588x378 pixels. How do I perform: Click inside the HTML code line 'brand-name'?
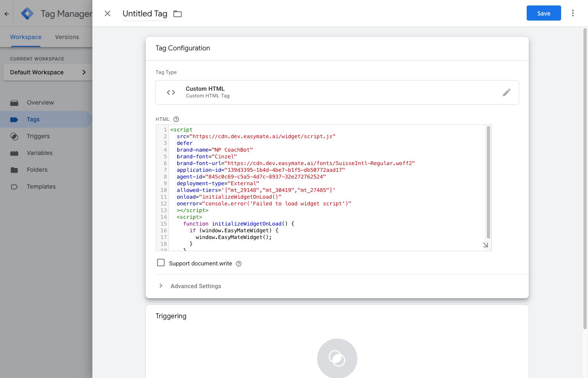tap(215, 150)
